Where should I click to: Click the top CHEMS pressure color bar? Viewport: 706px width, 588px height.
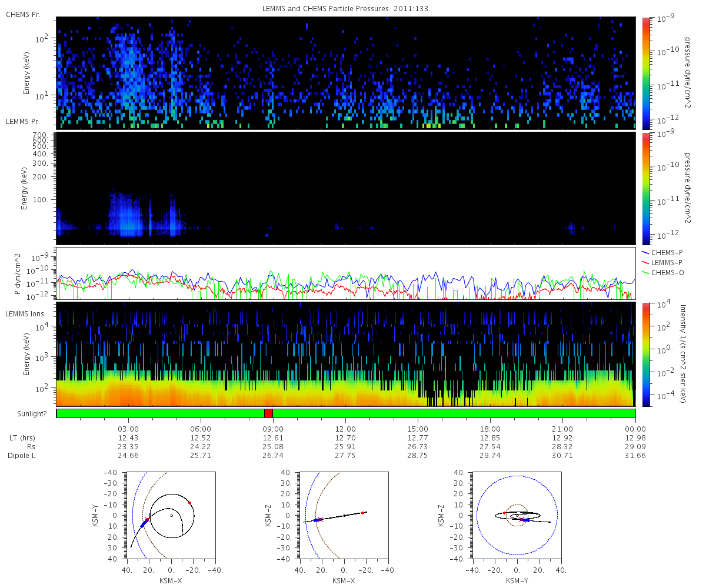646,72
